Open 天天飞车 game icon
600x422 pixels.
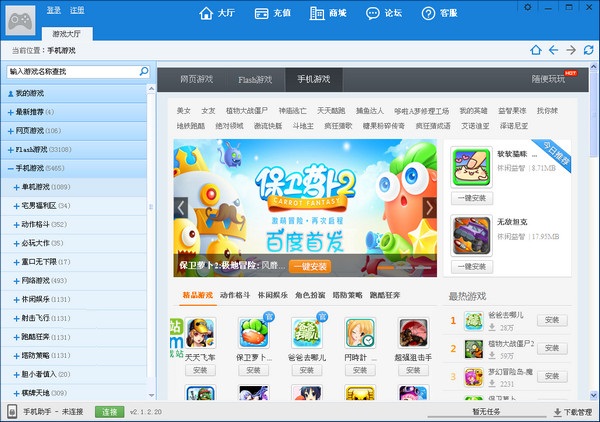pyautogui.click(x=200, y=333)
